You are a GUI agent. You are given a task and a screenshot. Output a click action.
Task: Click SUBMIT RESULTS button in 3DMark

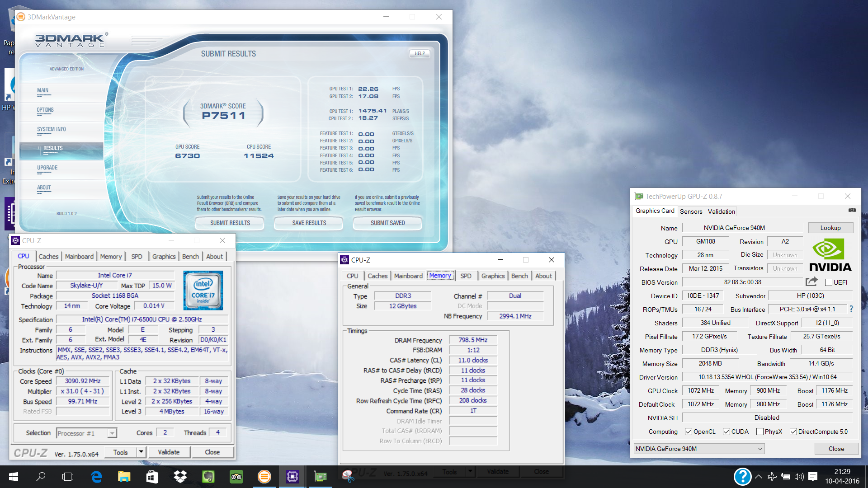[230, 223]
